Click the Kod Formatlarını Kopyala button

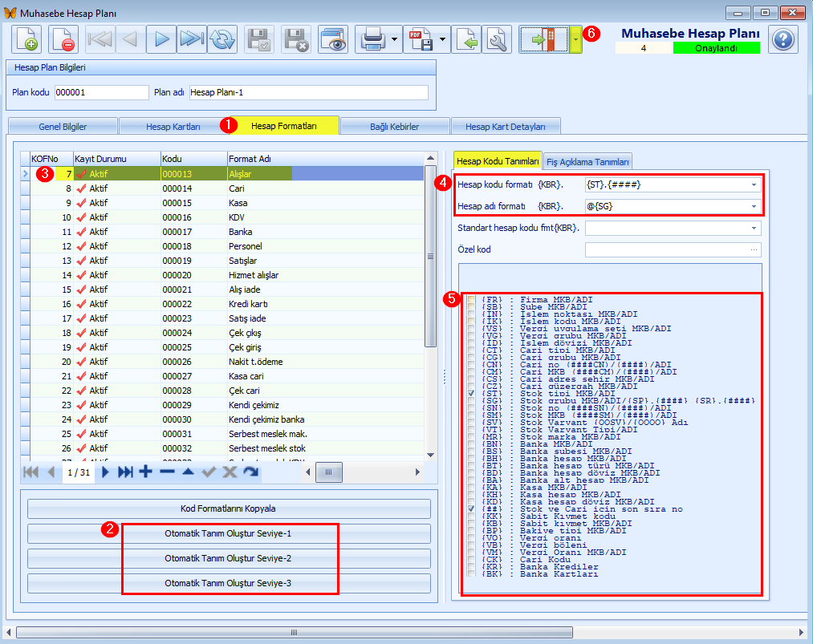pyautogui.click(x=229, y=508)
